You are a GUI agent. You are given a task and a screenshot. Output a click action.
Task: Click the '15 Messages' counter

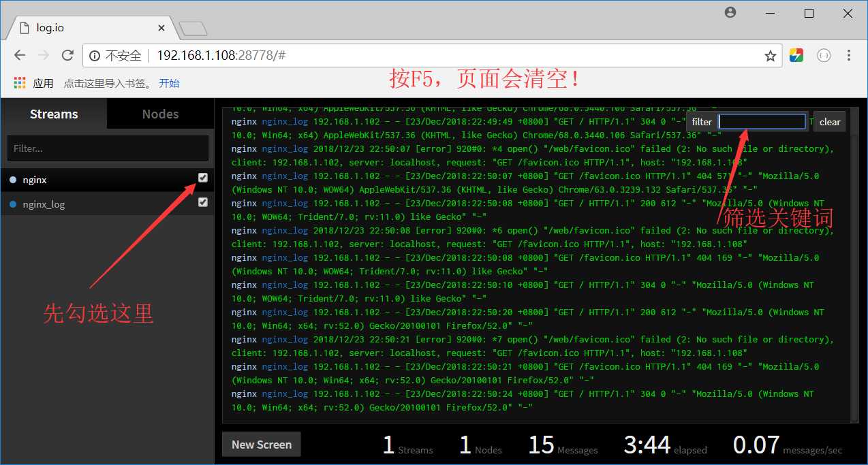[x=563, y=445]
